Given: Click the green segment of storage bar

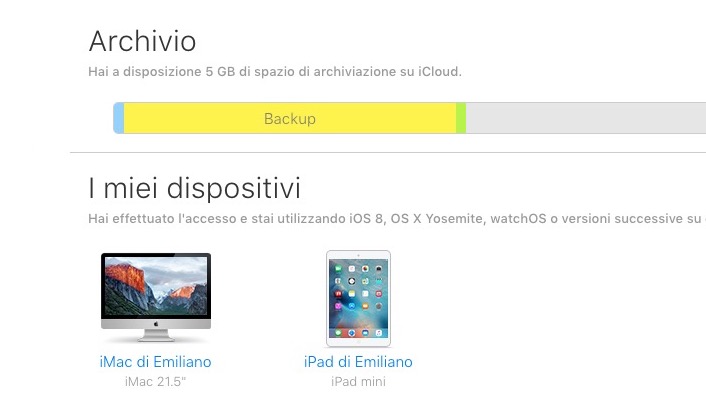Looking at the screenshot, I should [461, 118].
